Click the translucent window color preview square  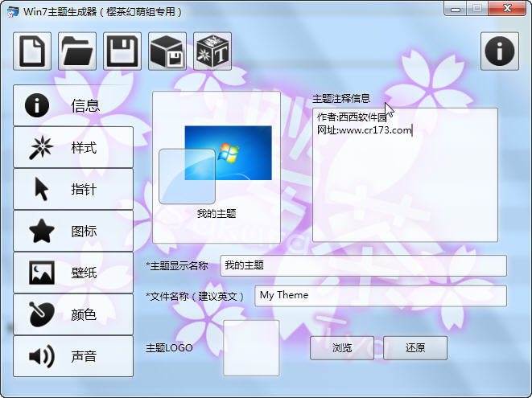[x=187, y=176]
